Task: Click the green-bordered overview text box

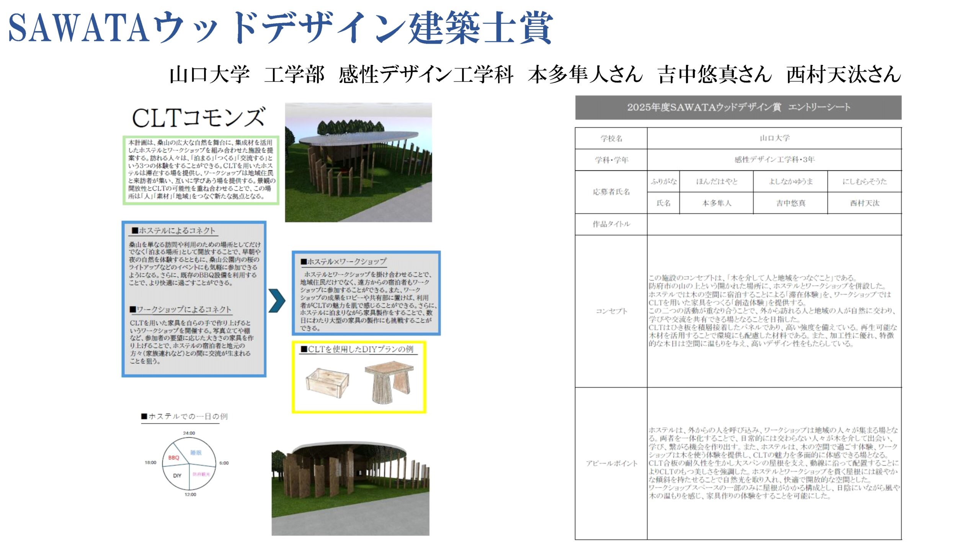Action: pyautogui.click(x=201, y=170)
